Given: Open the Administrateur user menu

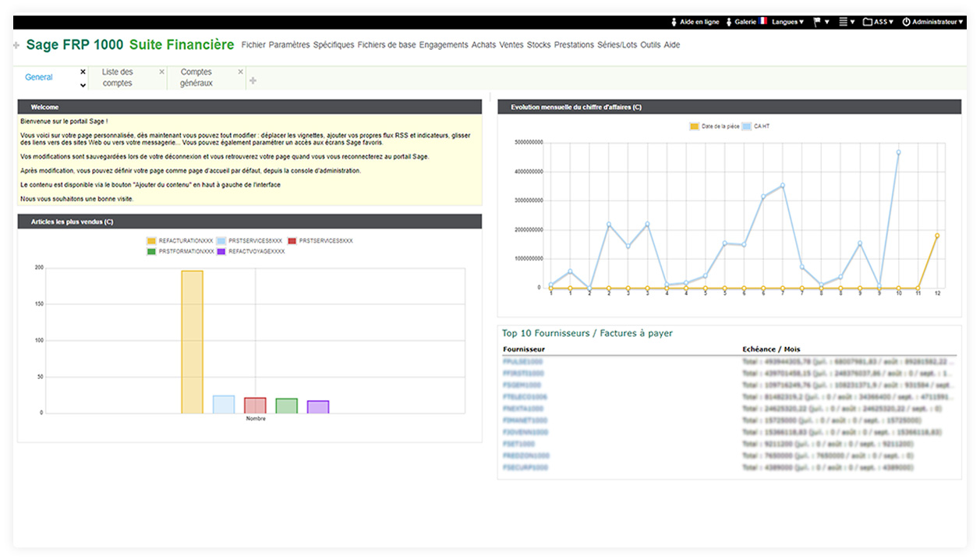Looking at the screenshot, I should 933,22.
